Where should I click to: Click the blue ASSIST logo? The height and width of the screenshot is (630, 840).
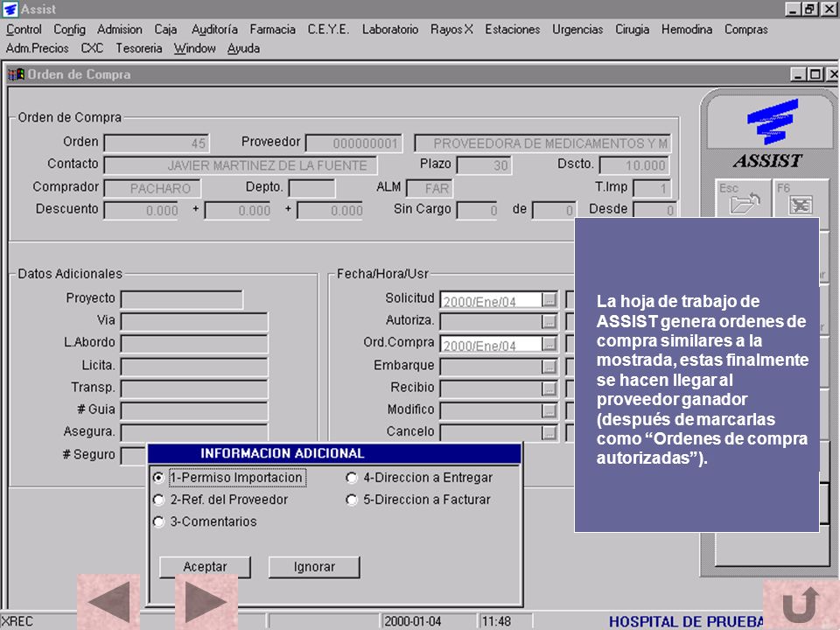click(x=772, y=122)
